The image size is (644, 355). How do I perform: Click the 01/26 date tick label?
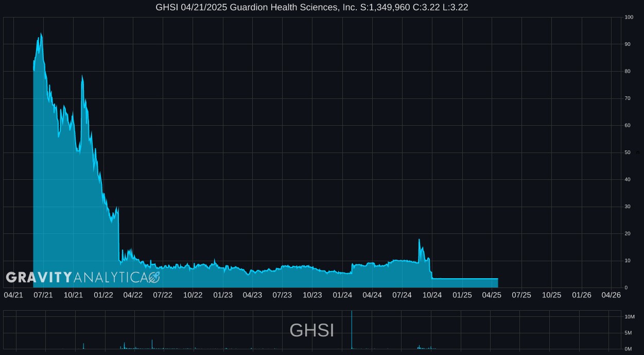coord(582,295)
